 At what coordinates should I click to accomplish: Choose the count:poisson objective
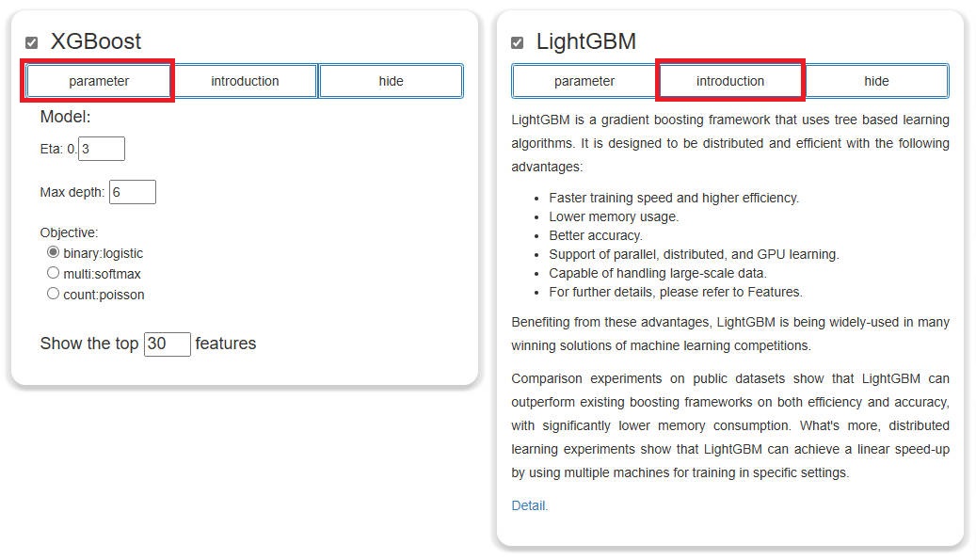[53, 294]
